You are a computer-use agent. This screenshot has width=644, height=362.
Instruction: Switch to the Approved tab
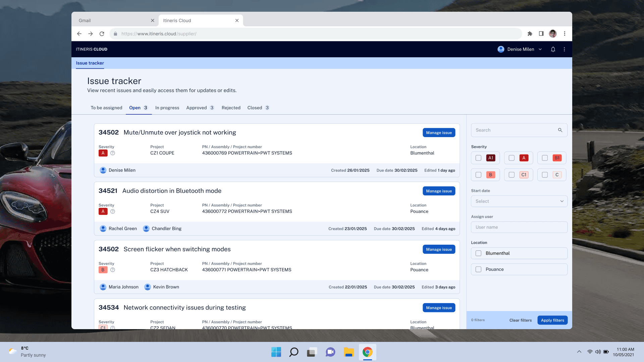197,108
